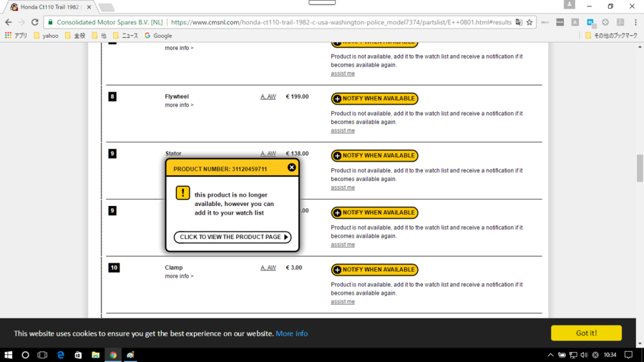Accept cookies with Got it! button

pos(586,333)
